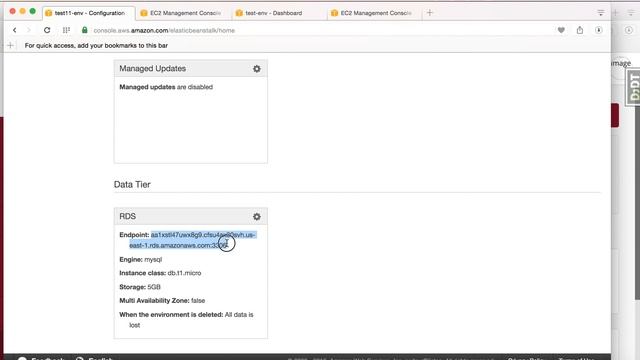640x360 pixels.
Task: Click the RDS panel title
Action: pos(127,216)
